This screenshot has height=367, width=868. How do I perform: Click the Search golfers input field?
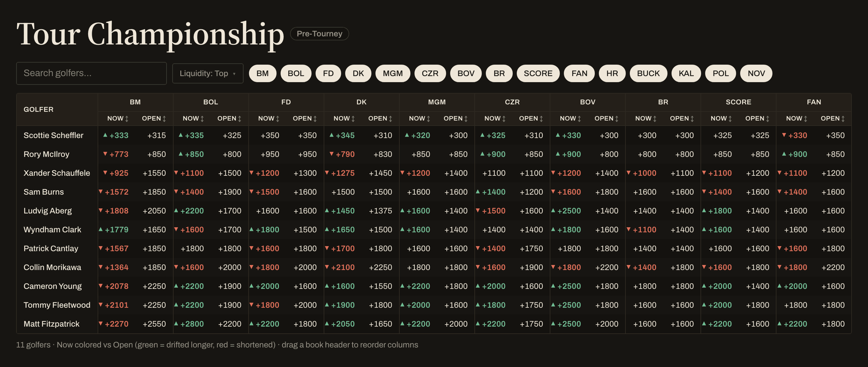coord(91,73)
